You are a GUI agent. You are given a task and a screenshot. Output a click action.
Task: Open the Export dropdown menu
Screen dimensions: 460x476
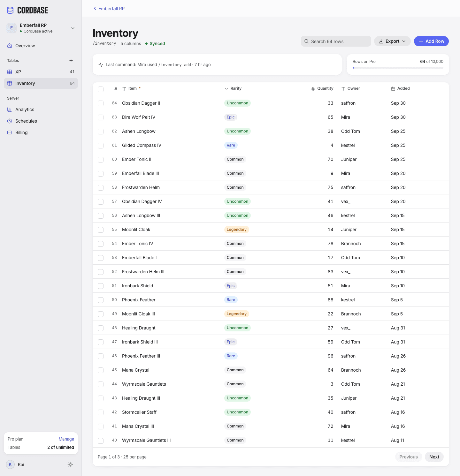pos(392,41)
